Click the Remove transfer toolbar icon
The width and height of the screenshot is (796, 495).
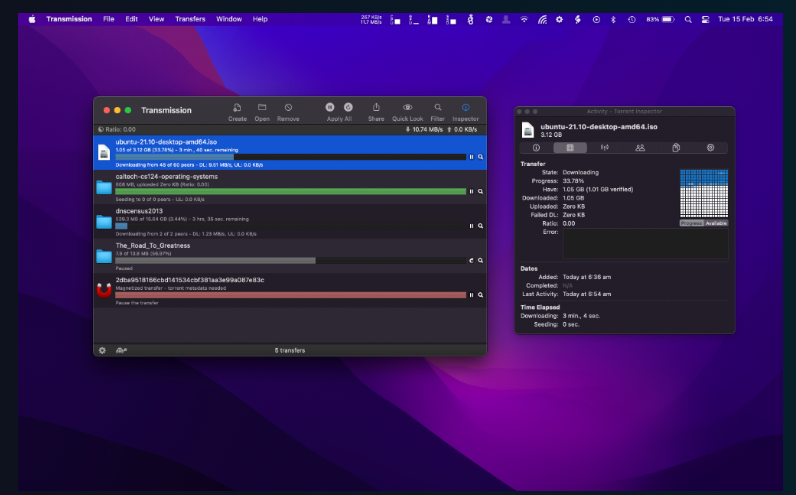click(288, 107)
